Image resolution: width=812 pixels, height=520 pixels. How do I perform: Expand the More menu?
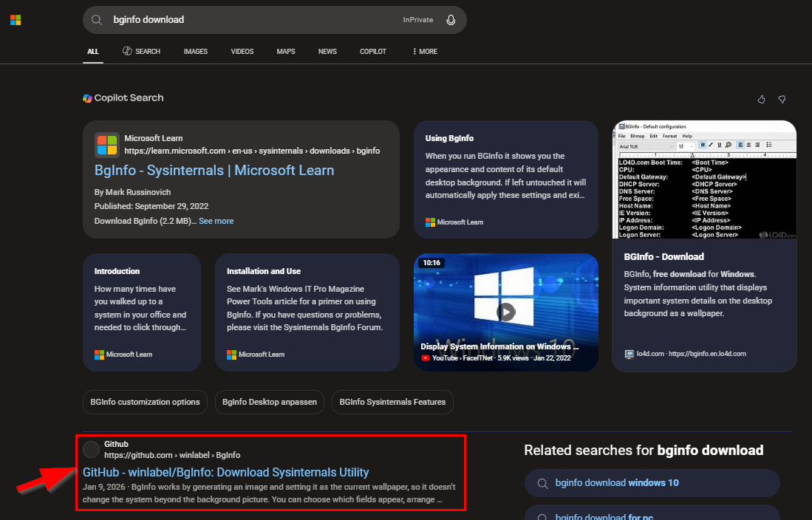tap(425, 52)
